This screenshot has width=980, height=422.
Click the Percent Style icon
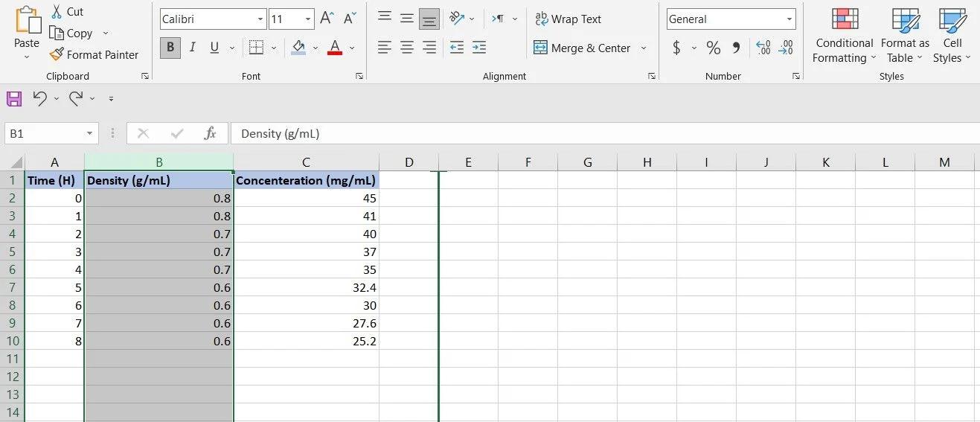coord(714,48)
